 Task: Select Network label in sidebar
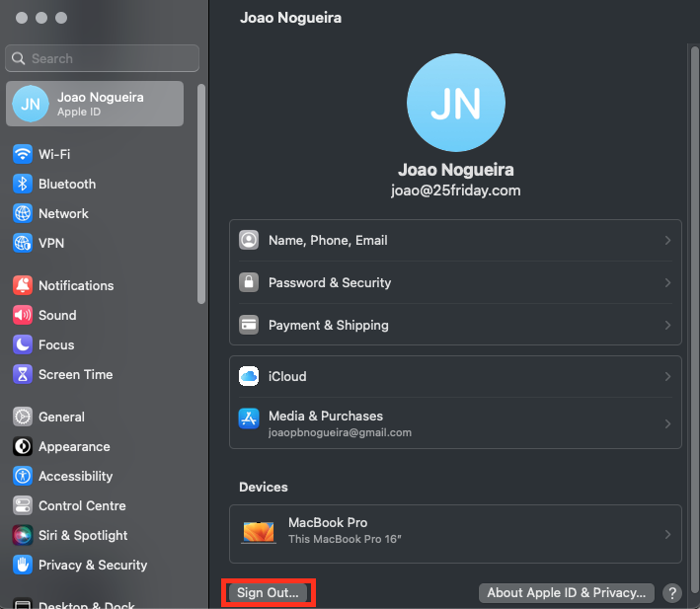tap(63, 214)
